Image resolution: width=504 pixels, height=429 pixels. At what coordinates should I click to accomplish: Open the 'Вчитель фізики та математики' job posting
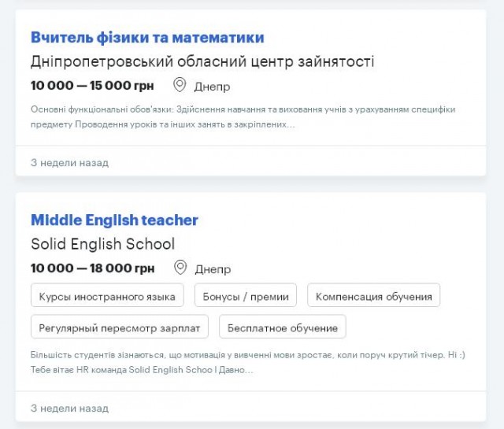(147, 37)
